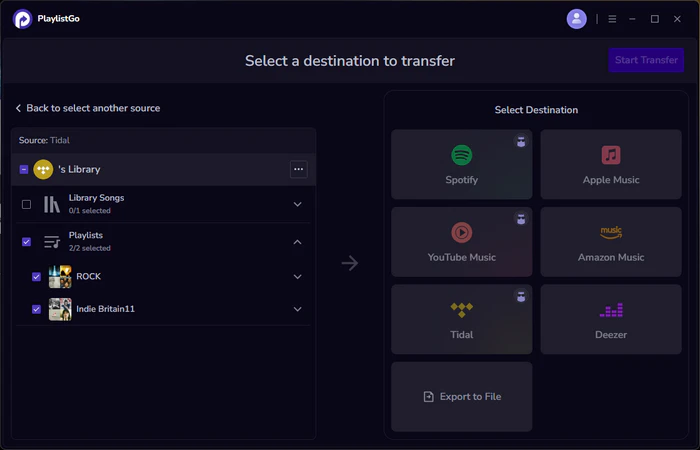Viewport: 700px width, 450px height.
Task: Click the badge icon on Tidal card
Action: [x=521, y=296]
